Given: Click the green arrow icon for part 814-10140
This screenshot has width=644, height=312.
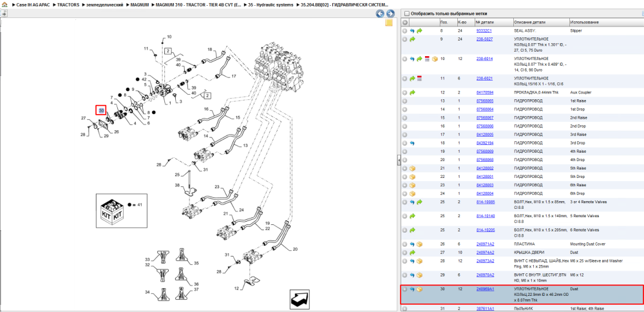Looking at the screenshot, I should (x=412, y=216).
